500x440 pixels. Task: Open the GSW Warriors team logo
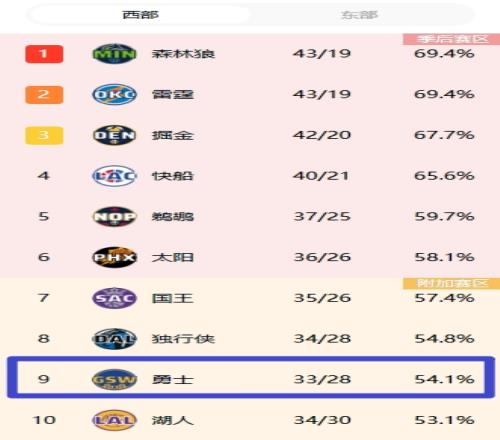click(114, 379)
